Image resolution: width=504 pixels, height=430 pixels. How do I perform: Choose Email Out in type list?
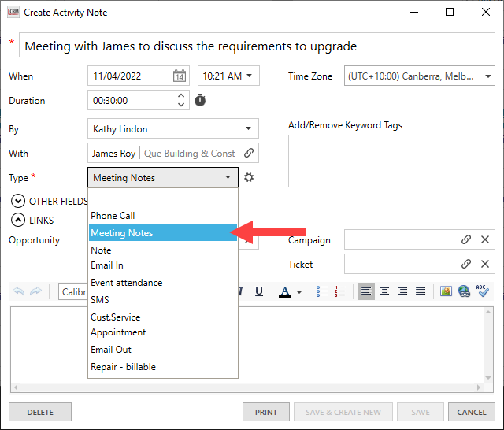coord(111,350)
